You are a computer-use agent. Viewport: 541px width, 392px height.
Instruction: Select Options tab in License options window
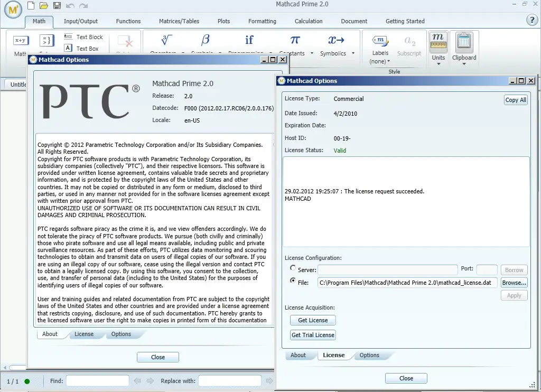pos(369,355)
